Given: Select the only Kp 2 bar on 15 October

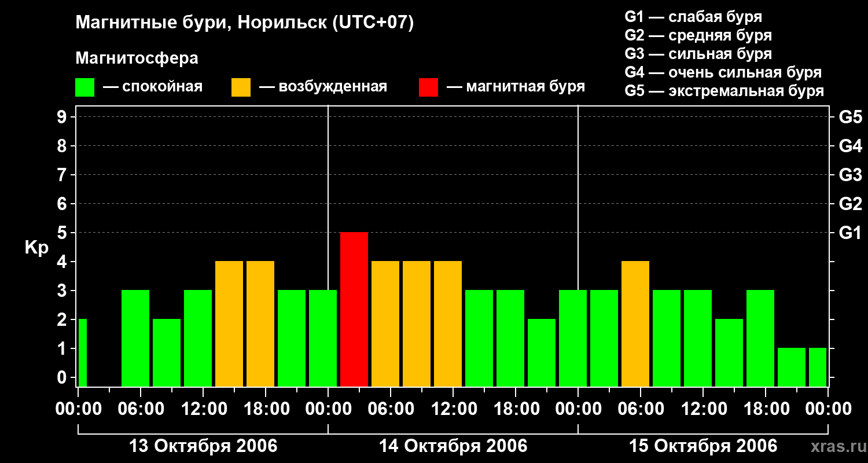Looking at the screenshot, I should pos(729,352).
